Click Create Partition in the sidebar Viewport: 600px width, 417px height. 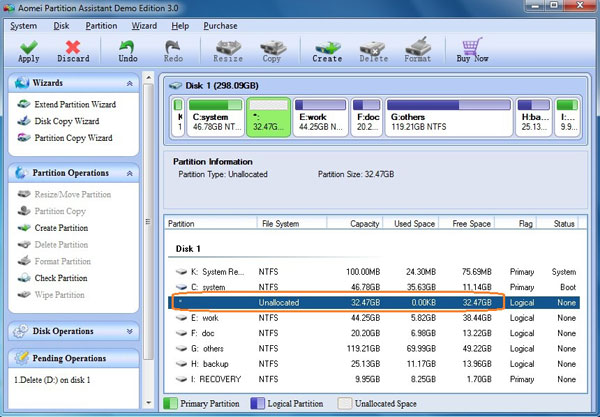[x=60, y=228]
